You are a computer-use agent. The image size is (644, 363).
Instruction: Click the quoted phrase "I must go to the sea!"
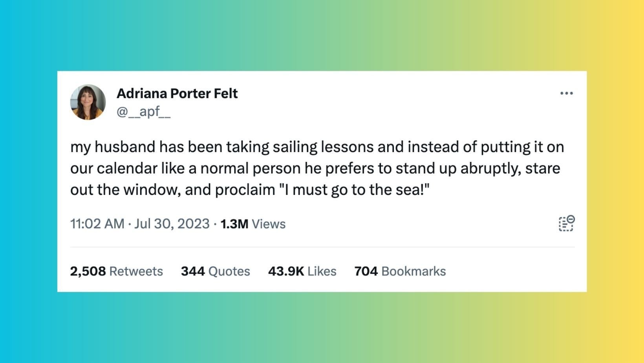point(354,190)
